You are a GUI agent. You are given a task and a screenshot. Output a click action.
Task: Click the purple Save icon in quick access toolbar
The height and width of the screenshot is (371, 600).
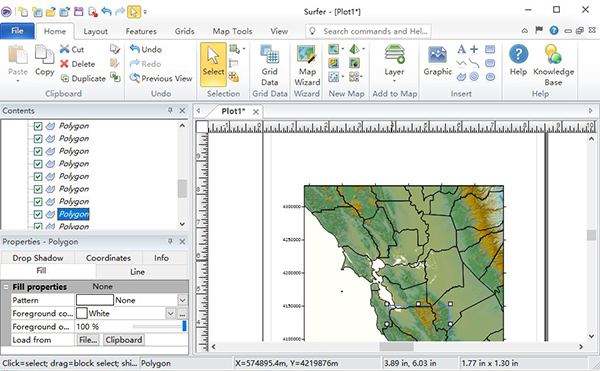(x=79, y=11)
